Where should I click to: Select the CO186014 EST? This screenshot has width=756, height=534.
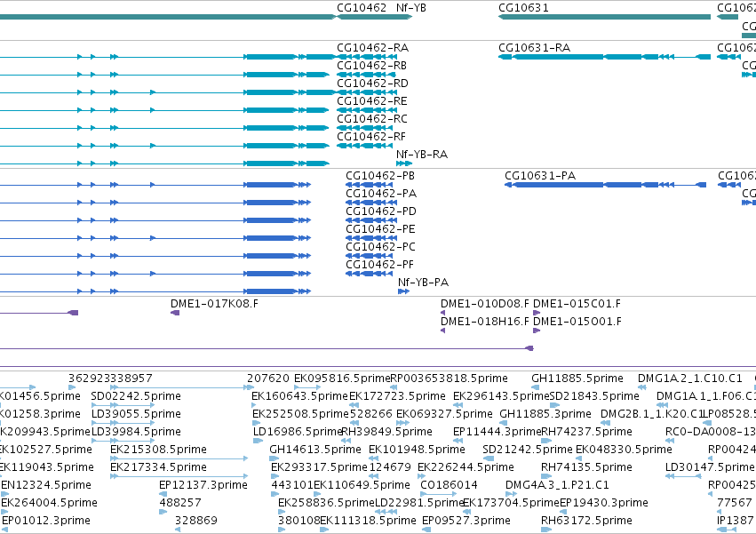coord(449,486)
